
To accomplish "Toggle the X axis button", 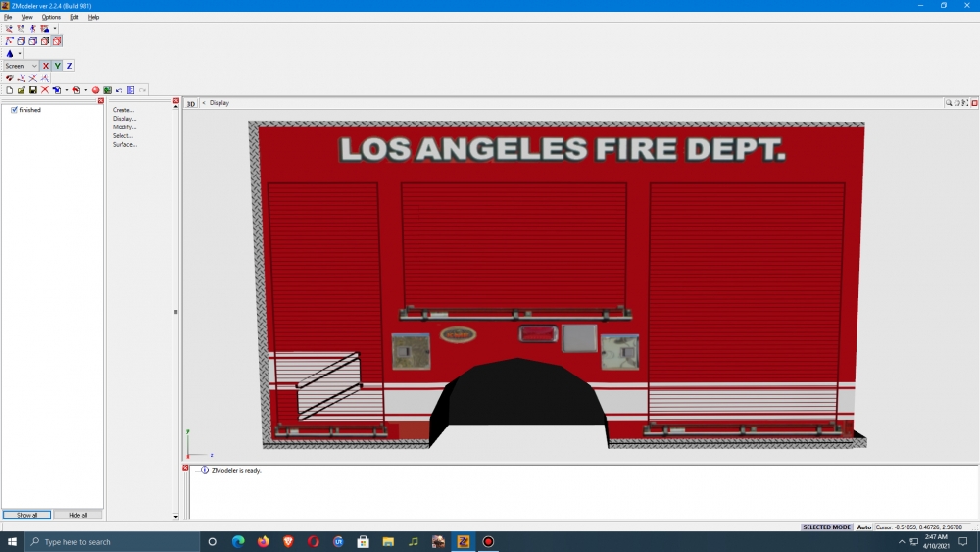I will point(46,66).
